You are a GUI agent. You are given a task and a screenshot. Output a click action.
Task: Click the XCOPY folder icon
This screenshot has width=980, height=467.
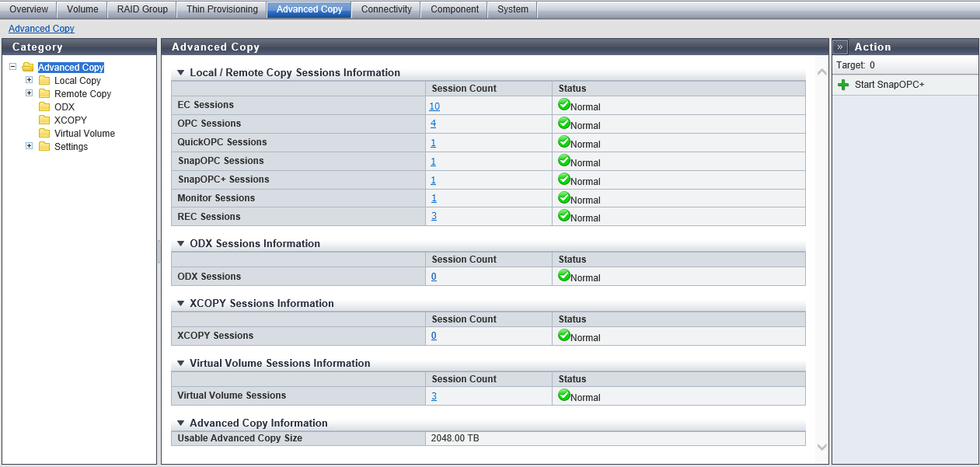[x=44, y=120]
